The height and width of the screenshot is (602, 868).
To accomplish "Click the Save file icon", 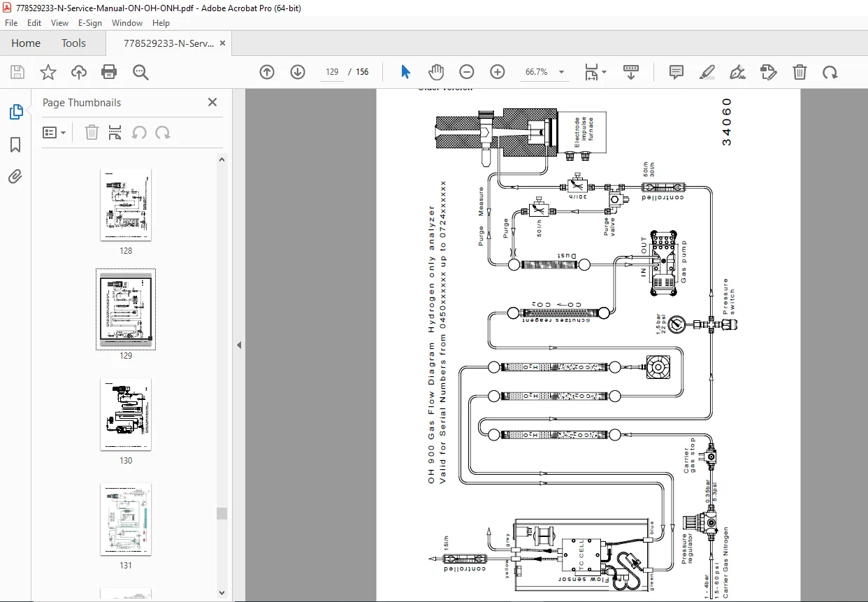I will coord(17,72).
